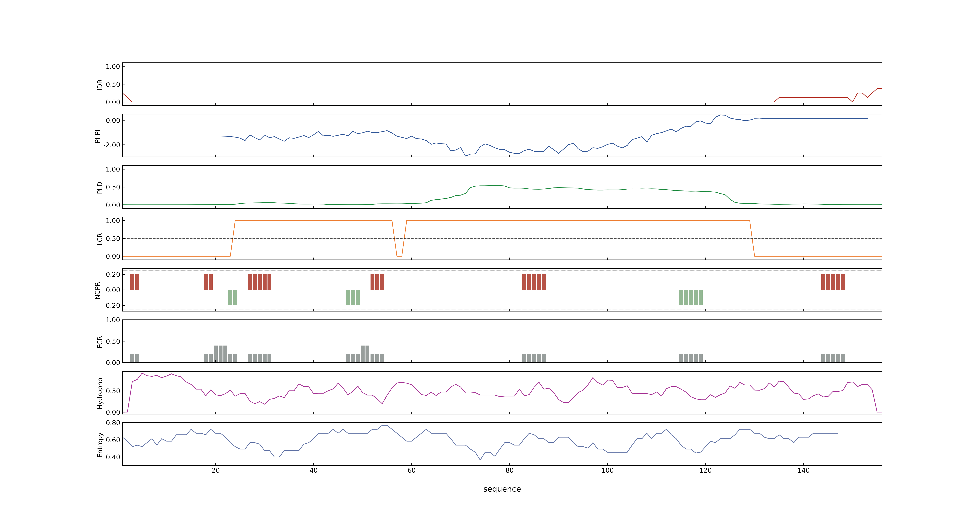Image resolution: width=980 pixels, height=523 pixels.
Task: Click x-axis tick label 60
Action: tap(412, 470)
